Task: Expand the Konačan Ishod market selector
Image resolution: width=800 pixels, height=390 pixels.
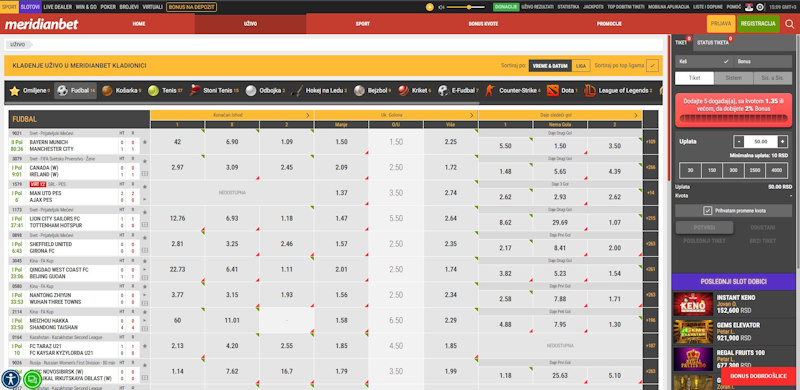Action: [232, 115]
